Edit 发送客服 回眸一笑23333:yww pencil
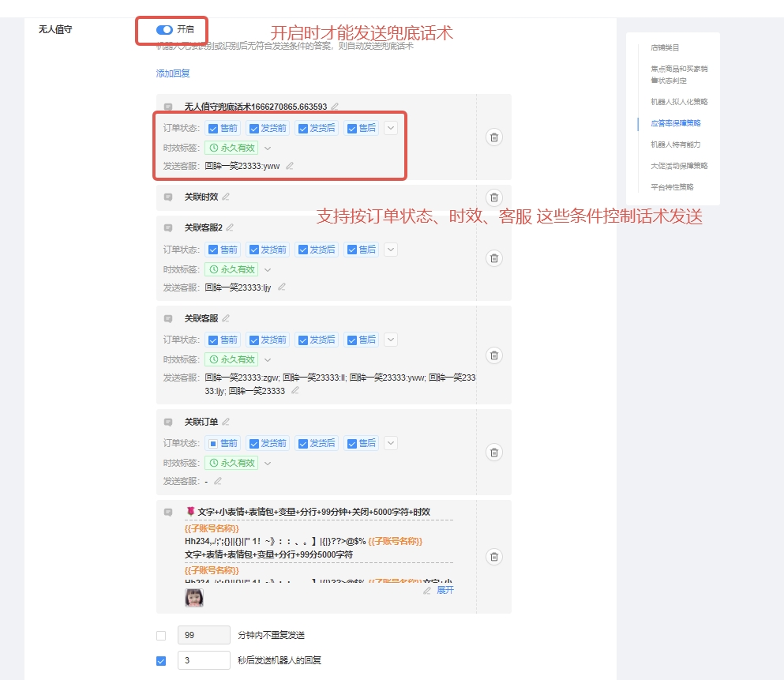The width and height of the screenshot is (784, 680). point(290,166)
